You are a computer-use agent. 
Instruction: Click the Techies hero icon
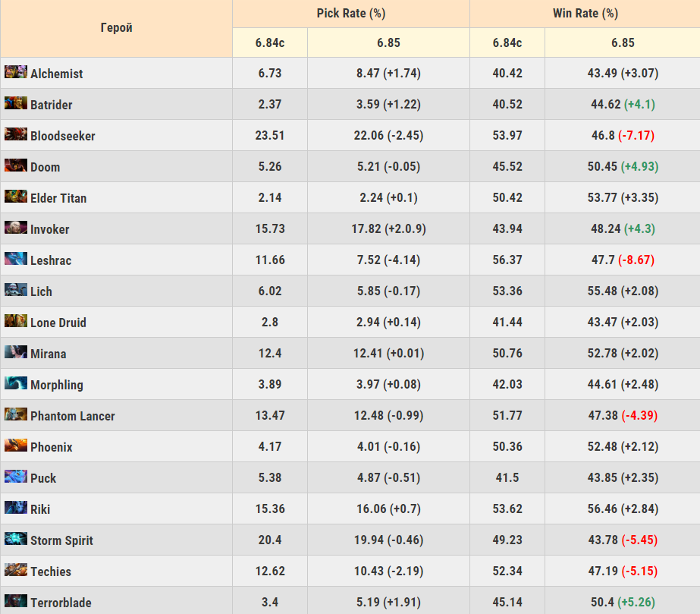coord(16,570)
